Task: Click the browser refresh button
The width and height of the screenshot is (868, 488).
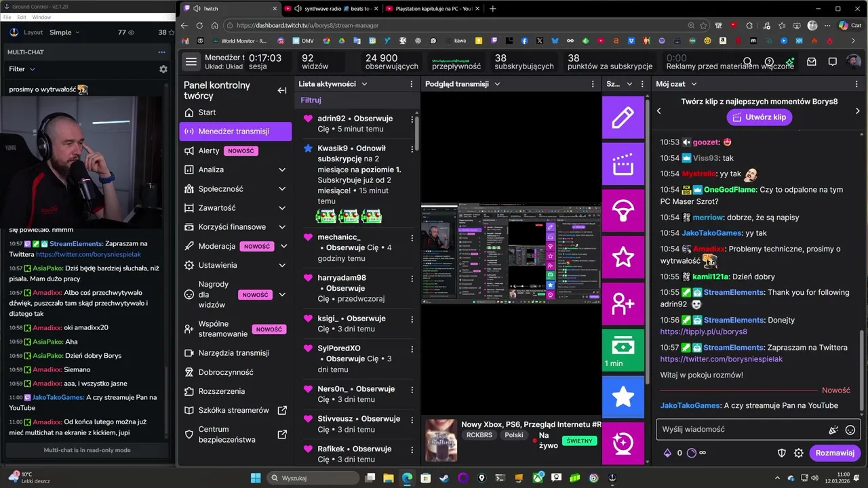Action: click(199, 25)
